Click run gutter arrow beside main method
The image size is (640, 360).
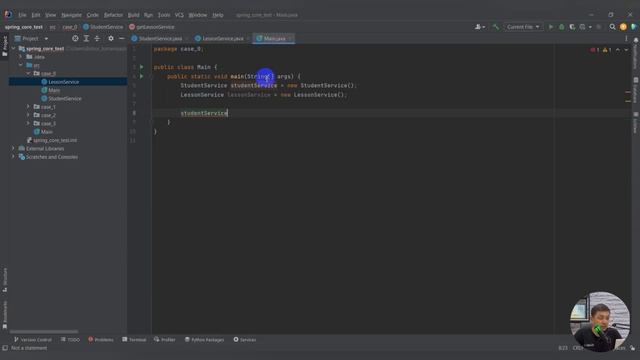pyautogui.click(x=142, y=76)
